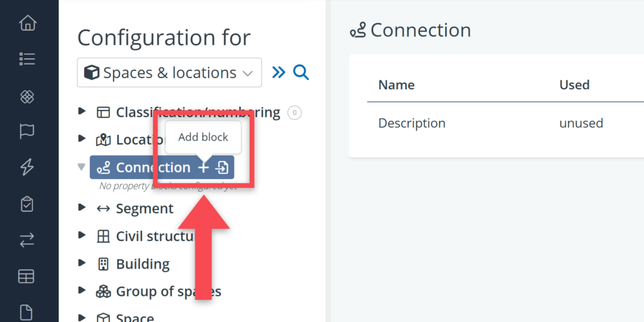Open the Home icon in sidebar
Image resolution: width=644 pixels, height=322 pixels.
click(28, 24)
